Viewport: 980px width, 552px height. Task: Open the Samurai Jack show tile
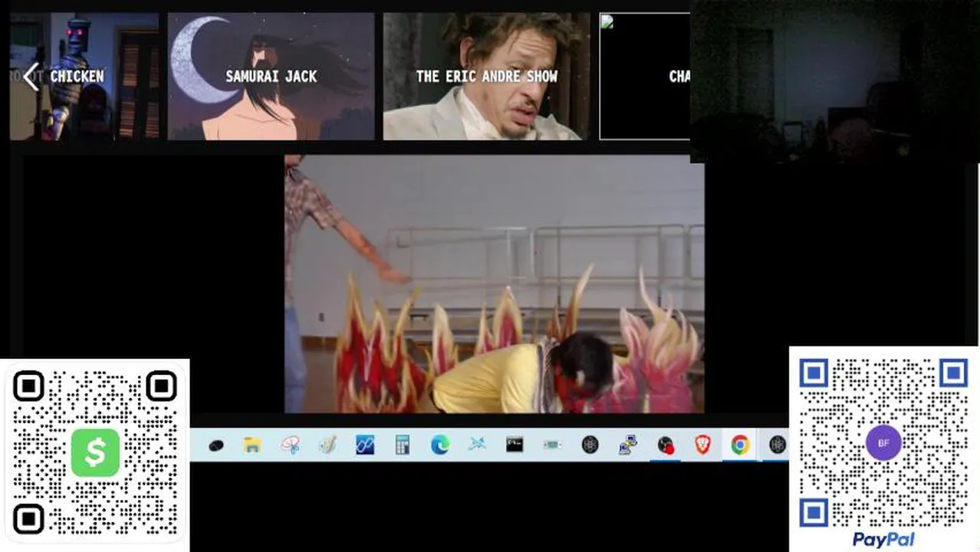click(271, 76)
